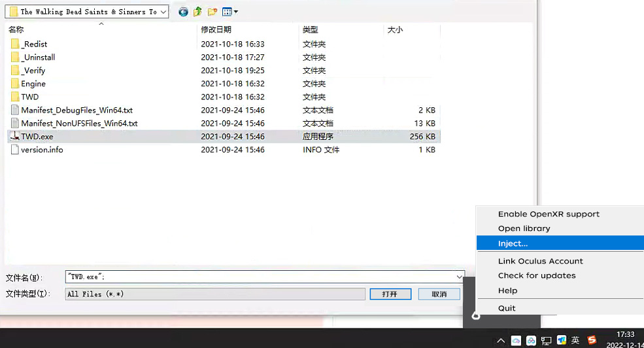Expand the folder location dropdown

click(x=163, y=12)
